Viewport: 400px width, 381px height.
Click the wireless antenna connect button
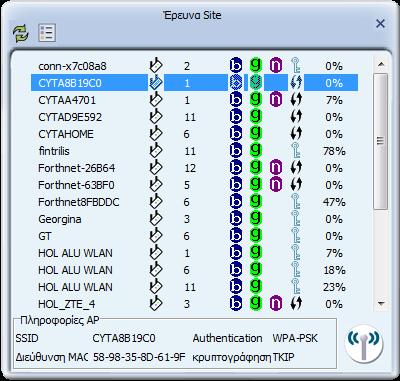(x=364, y=343)
